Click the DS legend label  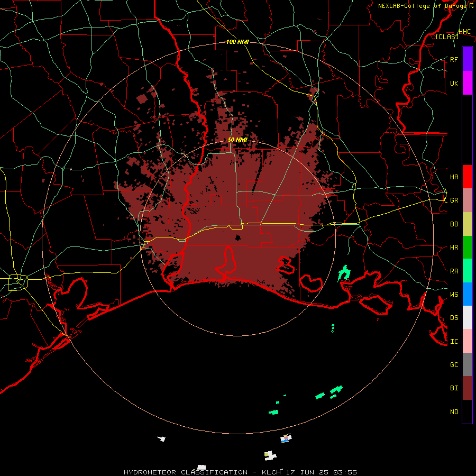coord(454,317)
